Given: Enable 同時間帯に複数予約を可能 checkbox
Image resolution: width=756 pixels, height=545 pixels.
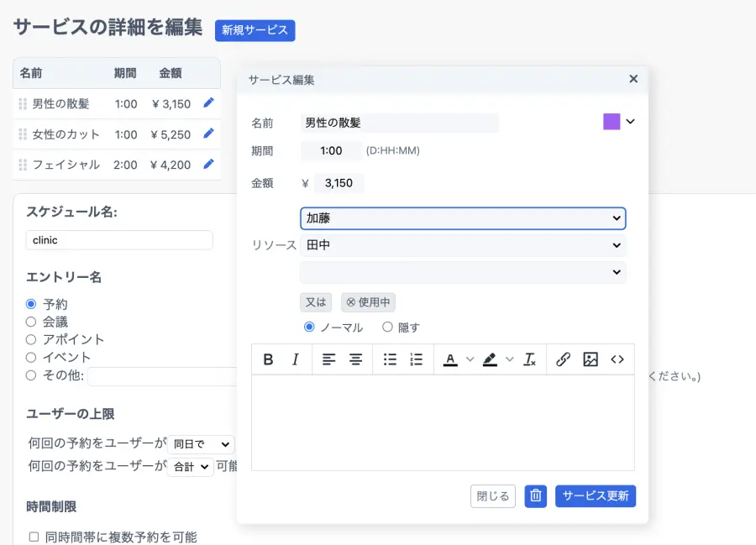Looking at the screenshot, I should pyautogui.click(x=34, y=537).
